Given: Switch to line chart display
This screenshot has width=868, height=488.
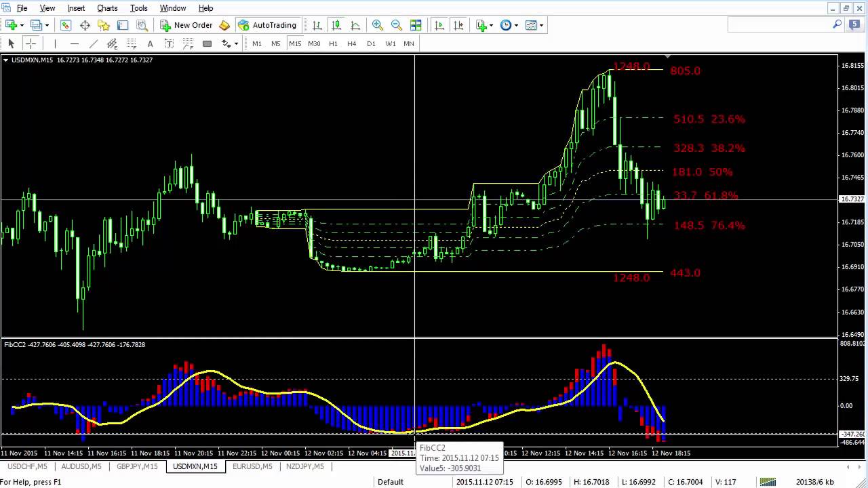Looking at the screenshot, I should pyautogui.click(x=355, y=25).
